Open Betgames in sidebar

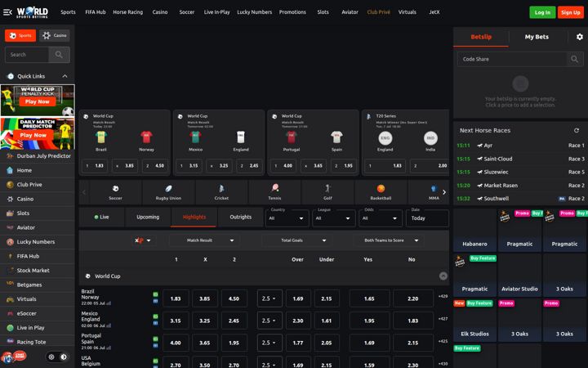tap(37, 285)
